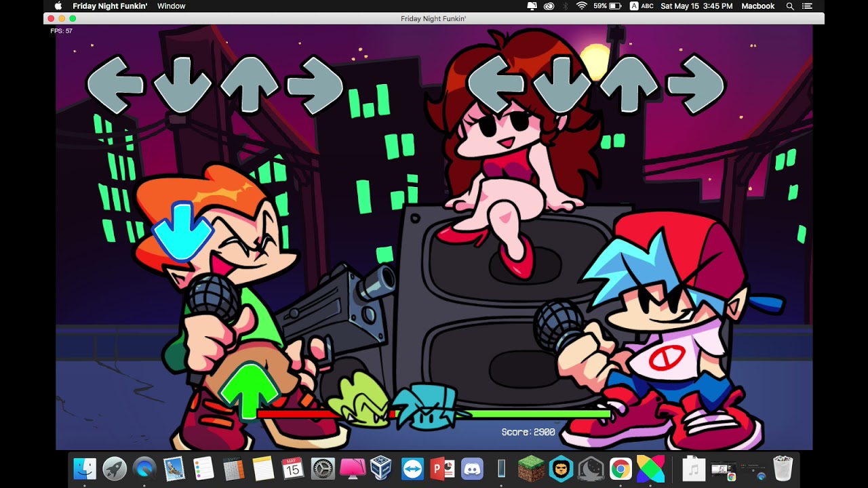The width and height of the screenshot is (868, 488).
Task: Click the Score: 2900 text
Action: point(528,432)
